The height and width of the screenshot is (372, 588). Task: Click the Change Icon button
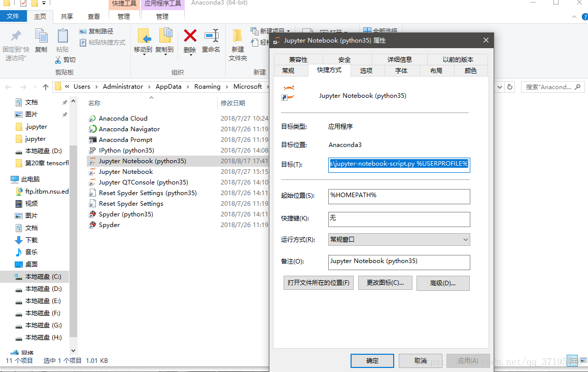385,283
